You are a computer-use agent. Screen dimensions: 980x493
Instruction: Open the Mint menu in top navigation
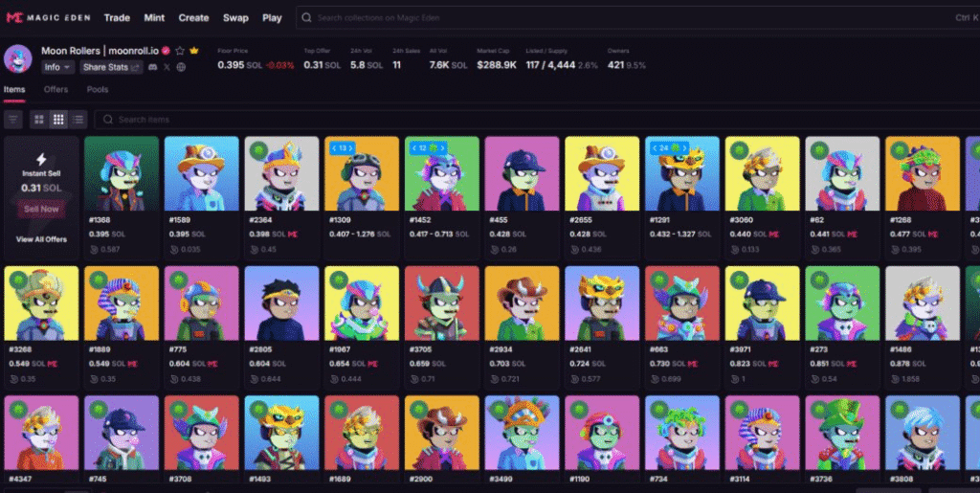click(x=154, y=17)
